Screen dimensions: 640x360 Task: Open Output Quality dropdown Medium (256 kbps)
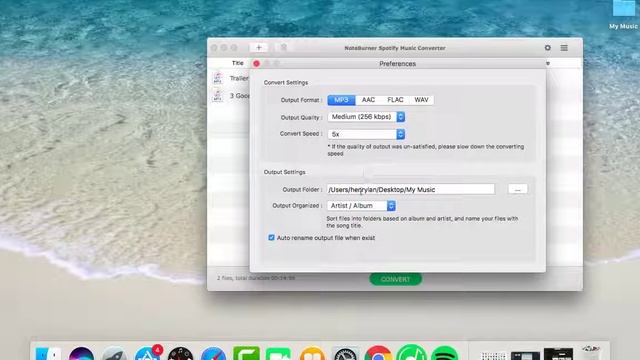[366, 117]
